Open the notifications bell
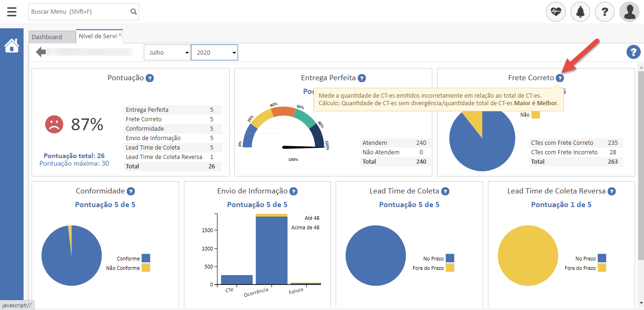Image resolution: width=644 pixels, height=310 pixels. click(580, 12)
